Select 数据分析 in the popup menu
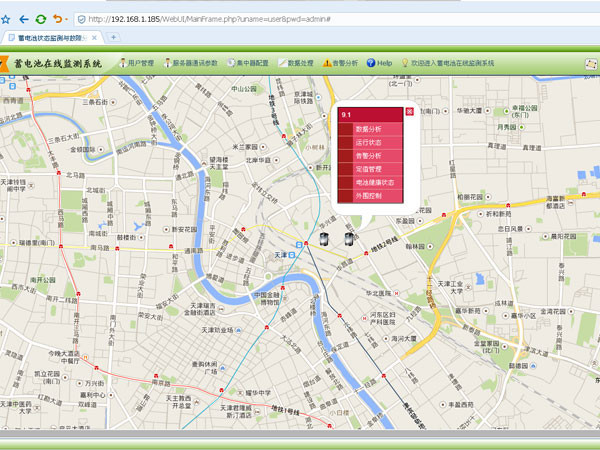 368,129
